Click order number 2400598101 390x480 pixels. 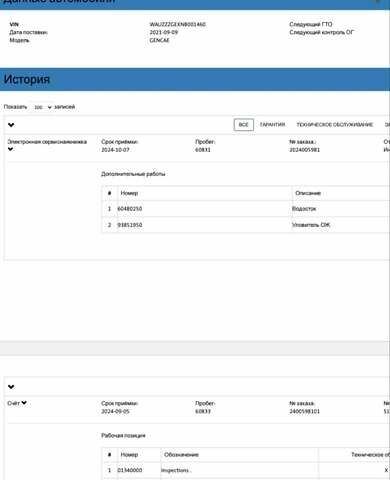coord(304,412)
